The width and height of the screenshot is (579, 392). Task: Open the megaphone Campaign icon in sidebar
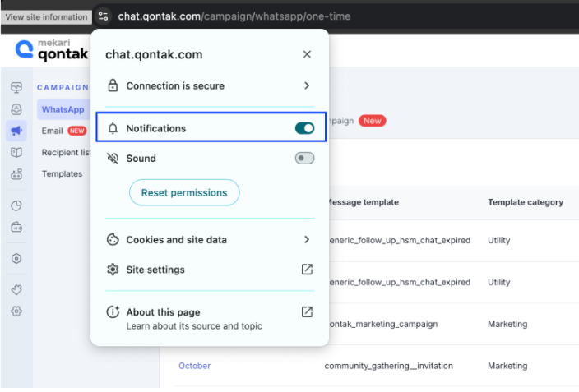[16, 131]
